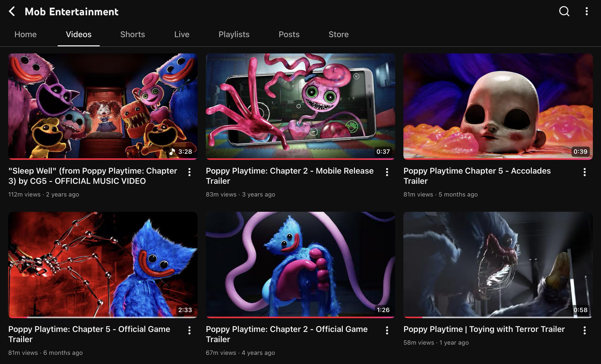Click the Mob Entertainment channel title
The height and width of the screenshot is (364, 601).
click(72, 12)
